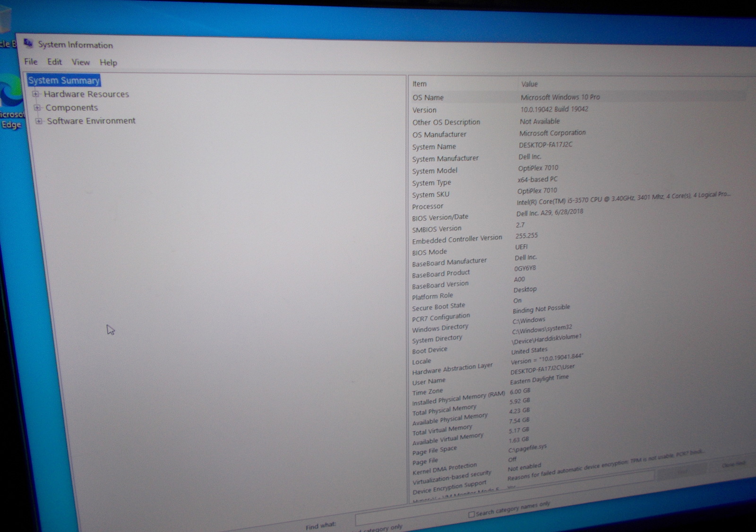Open the File menu
Screen dimensions: 756x532
31,61
